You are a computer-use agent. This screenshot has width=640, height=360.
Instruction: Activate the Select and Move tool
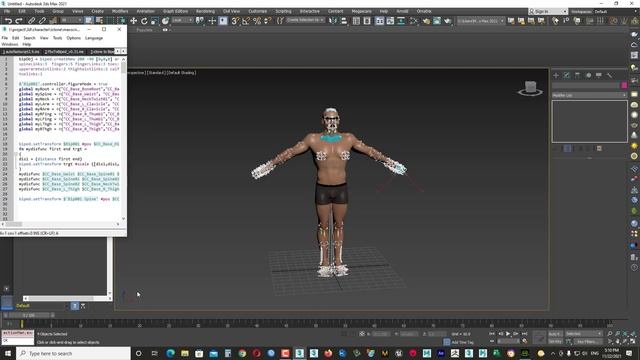coord(133,21)
